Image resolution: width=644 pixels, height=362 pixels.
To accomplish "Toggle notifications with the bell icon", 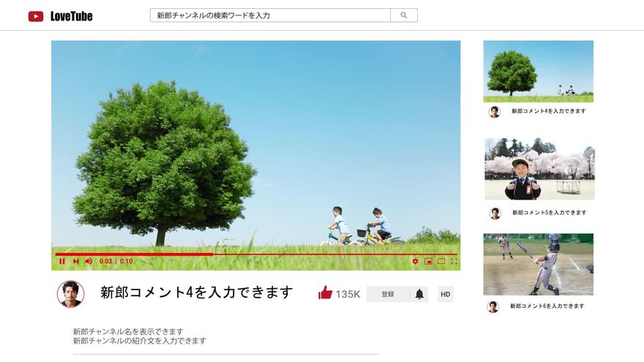I will [x=419, y=294].
